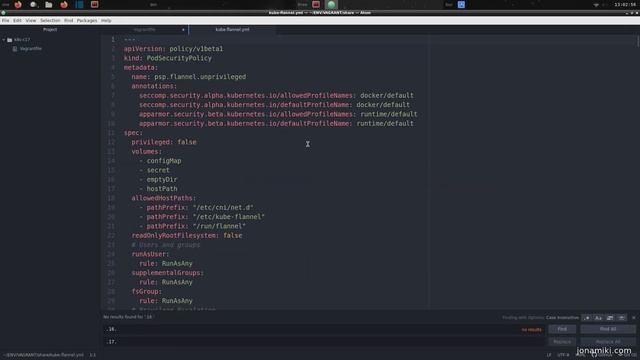The image size is (640, 360).
Task: Switch to the Vagrantfile editor tab
Action: pos(144,30)
